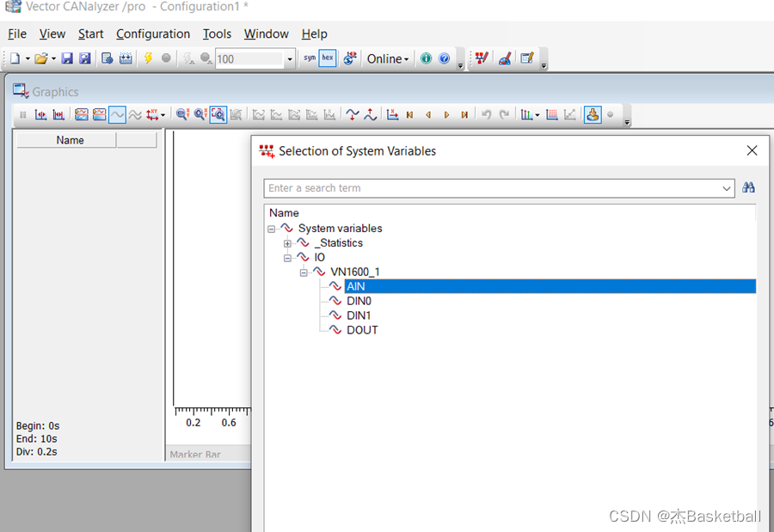The image size is (774, 532).
Task: Click the Name column header in Graphics legend
Action: tap(66, 140)
